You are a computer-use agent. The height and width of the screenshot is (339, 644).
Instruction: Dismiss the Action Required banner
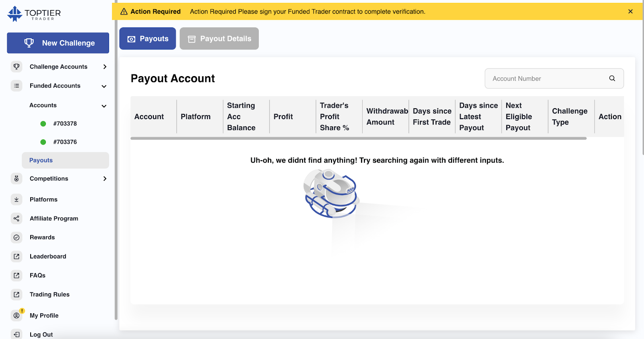pyautogui.click(x=630, y=11)
